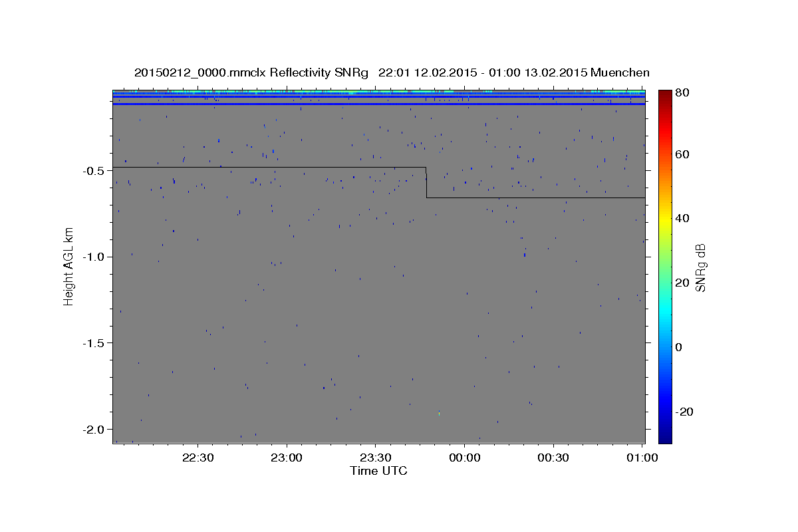Click the 00:00 time tick label
798x532 pixels.
[x=464, y=458]
